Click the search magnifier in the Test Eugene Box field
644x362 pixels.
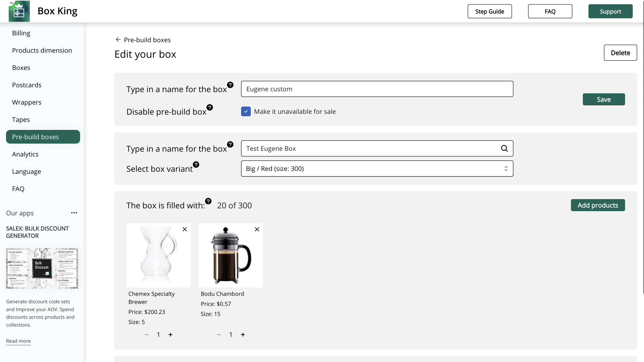tap(504, 148)
